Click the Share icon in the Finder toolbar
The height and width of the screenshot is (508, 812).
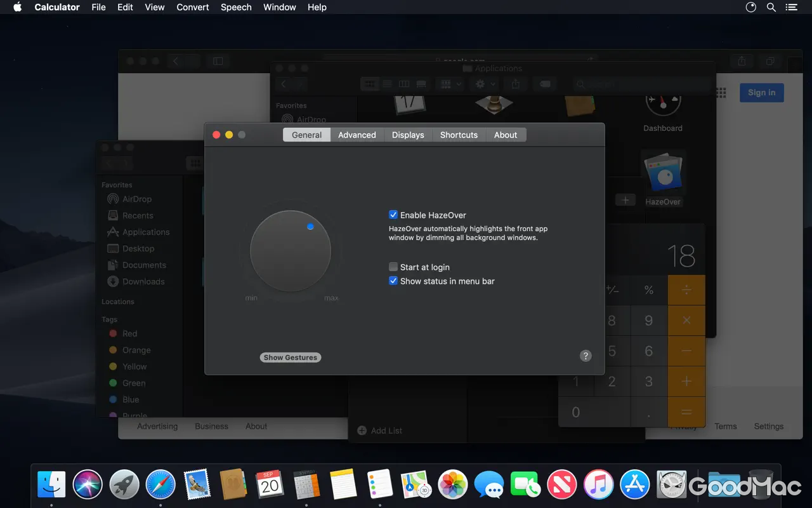(516, 83)
